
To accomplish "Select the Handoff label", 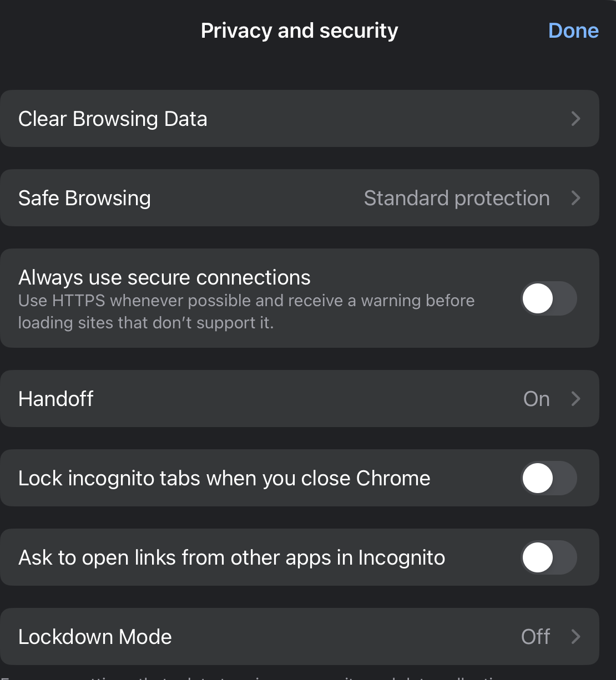I will (56, 399).
